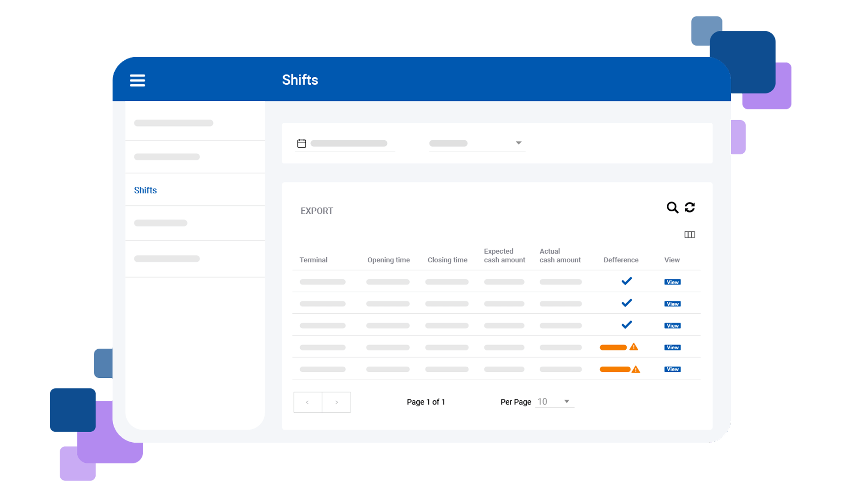The width and height of the screenshot is (868, 497).
Task: Click View in the third table row
Action: click(x=672, y=326)
